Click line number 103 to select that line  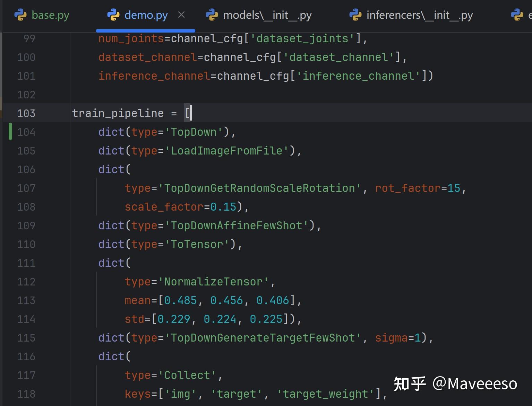click(x=26, y=113)
